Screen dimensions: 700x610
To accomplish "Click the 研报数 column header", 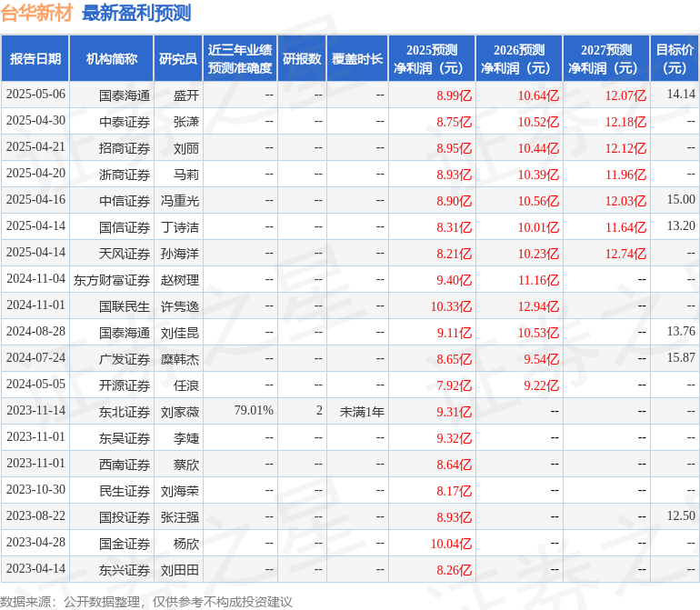I will pyautogui.click(x=302, y=59).
